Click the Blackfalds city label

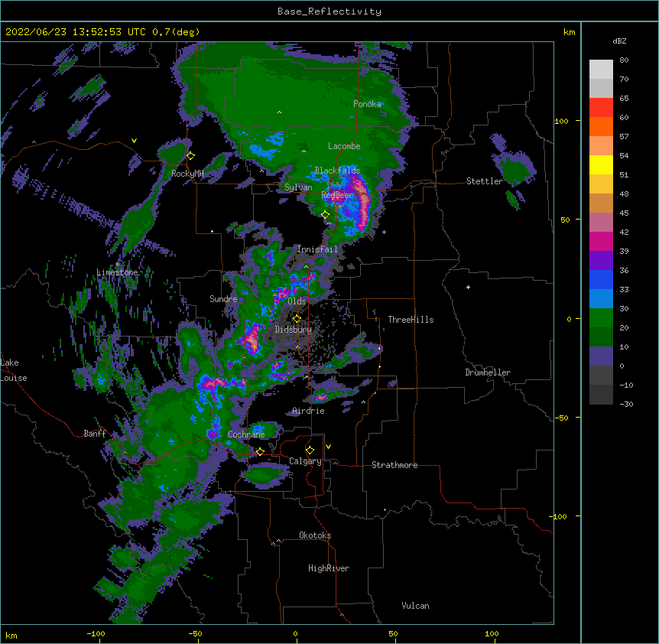click(x=337, y=171)
